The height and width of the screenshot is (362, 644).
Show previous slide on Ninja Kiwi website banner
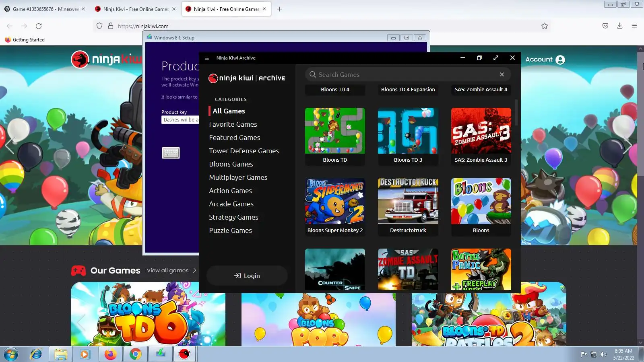point(10,145)
